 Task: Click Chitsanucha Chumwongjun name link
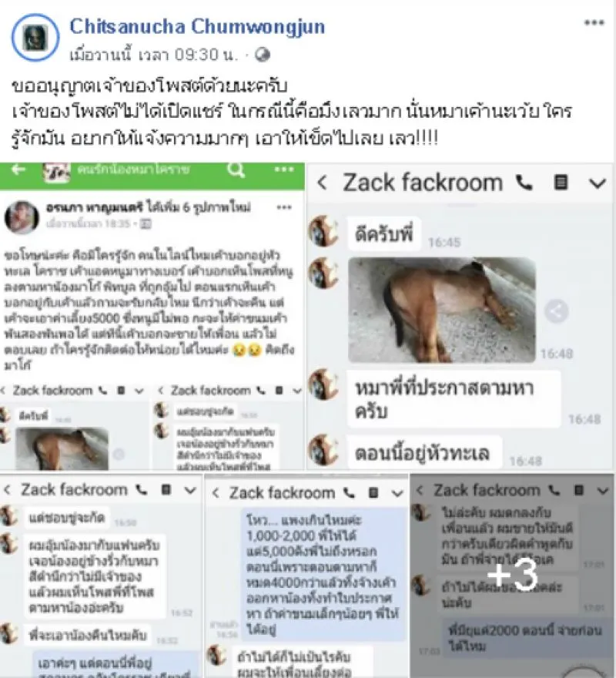point(197,26)
